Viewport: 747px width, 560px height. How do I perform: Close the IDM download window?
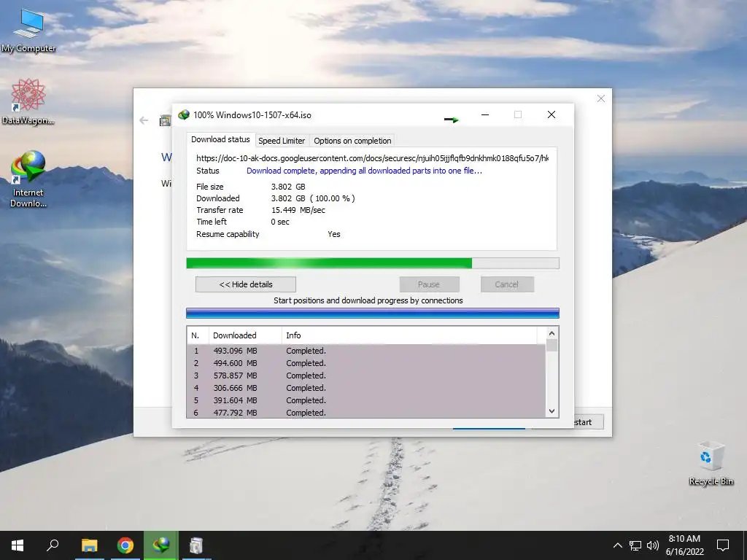(551, 114)
